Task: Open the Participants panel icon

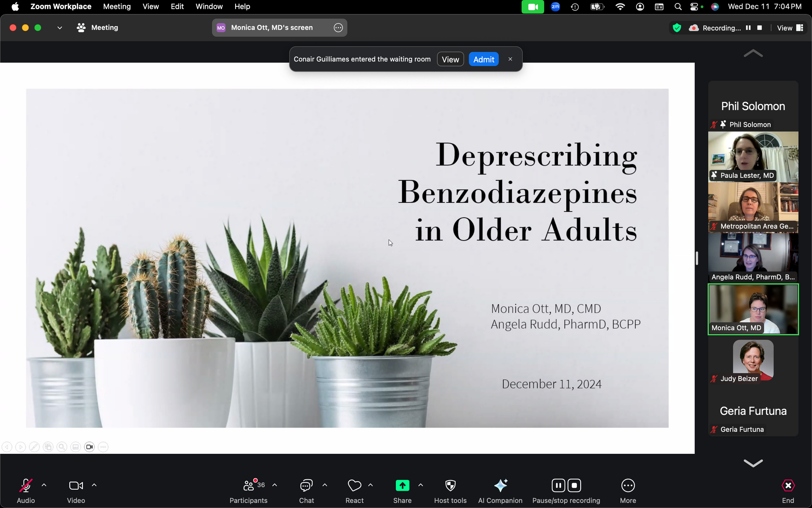Action: [x=249, y=486]
